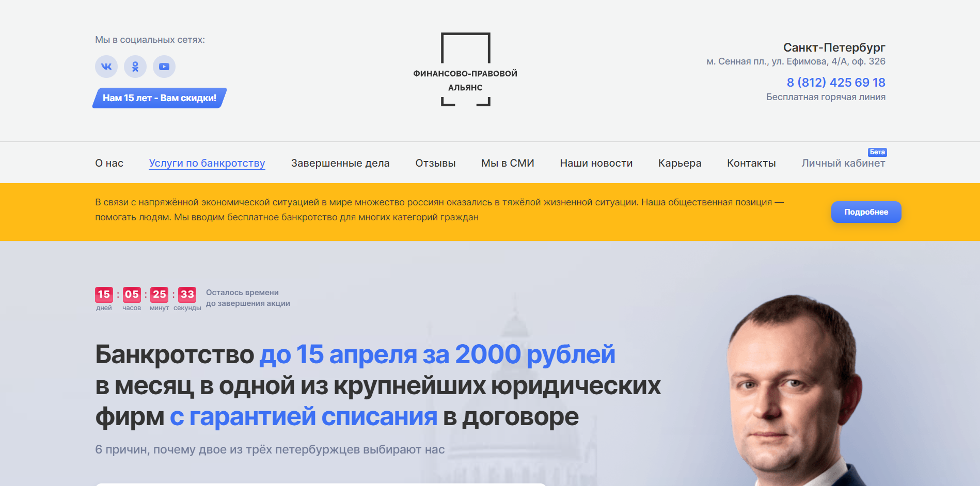Open the VK social network icon

click(x=106, y=67)
